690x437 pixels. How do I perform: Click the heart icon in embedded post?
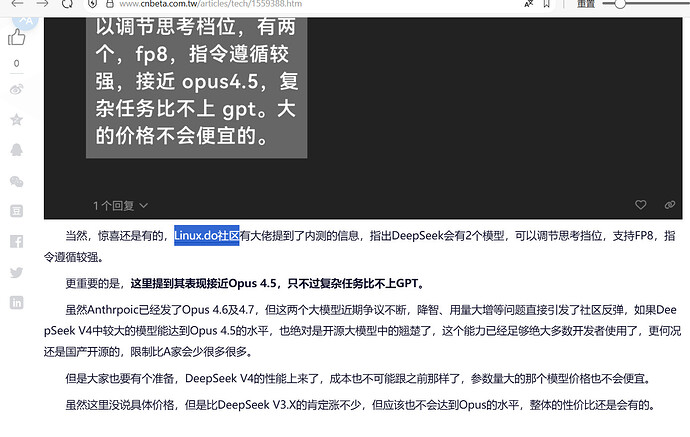point(641,205)
